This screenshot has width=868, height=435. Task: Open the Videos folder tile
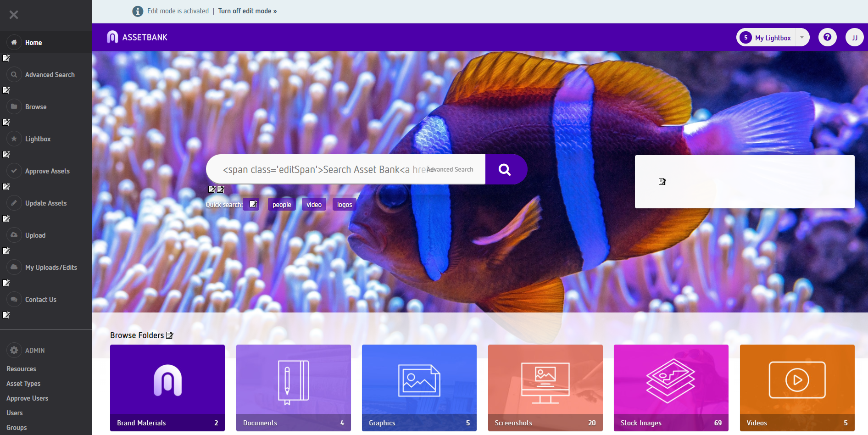(x=797, y=388)
